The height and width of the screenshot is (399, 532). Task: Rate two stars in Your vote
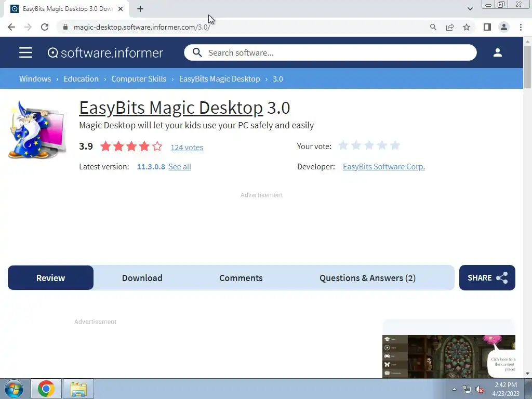pos(356,145)
